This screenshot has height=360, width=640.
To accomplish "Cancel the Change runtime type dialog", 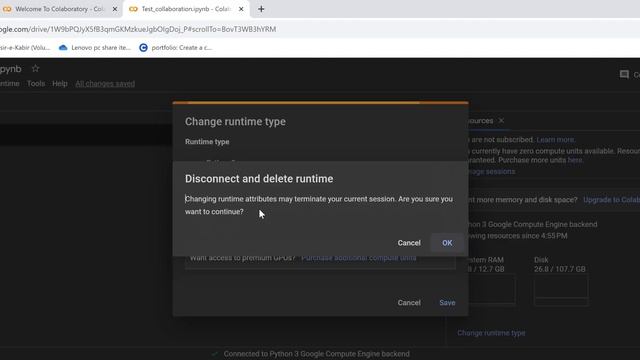I will click(409, 303).
